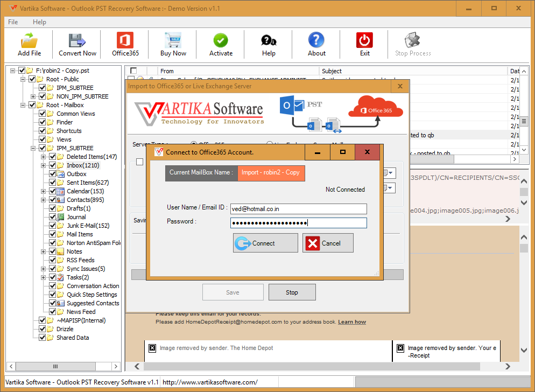Click the Outbox folder icon
The height and width of the screenshot is (392, 535).
coord(60,174)
